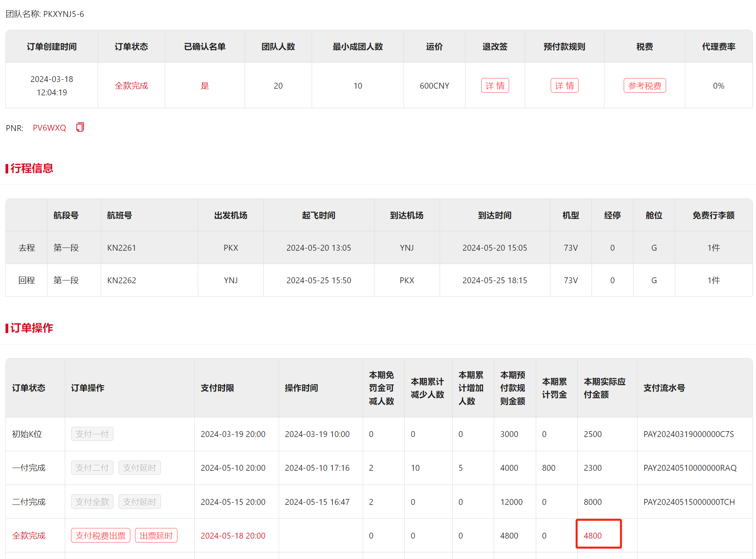Viewport: 756px width, 559px height.
Task: Click flight number KN2262
Action: click(x=122, y=280)
